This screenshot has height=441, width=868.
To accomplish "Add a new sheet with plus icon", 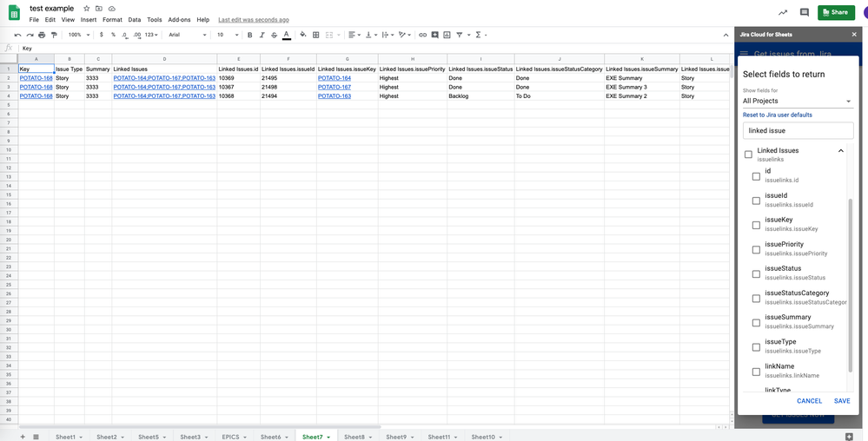I will click(x=23, y=437).
